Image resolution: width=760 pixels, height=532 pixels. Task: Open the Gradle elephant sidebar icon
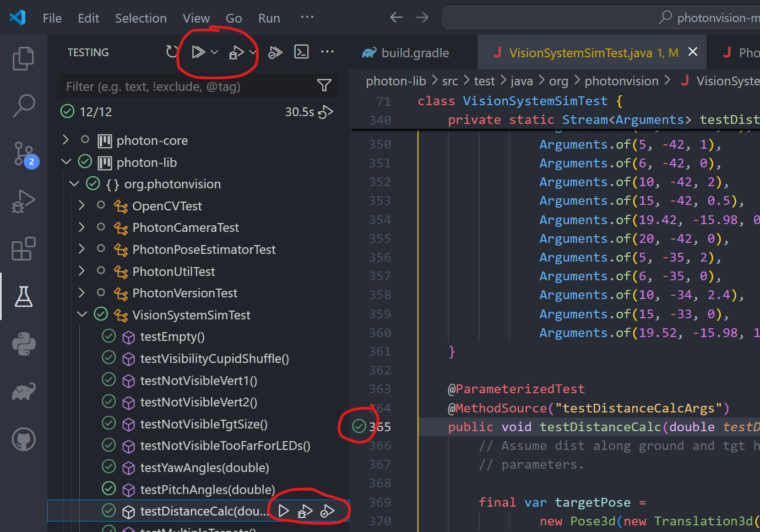pos(23,392)
